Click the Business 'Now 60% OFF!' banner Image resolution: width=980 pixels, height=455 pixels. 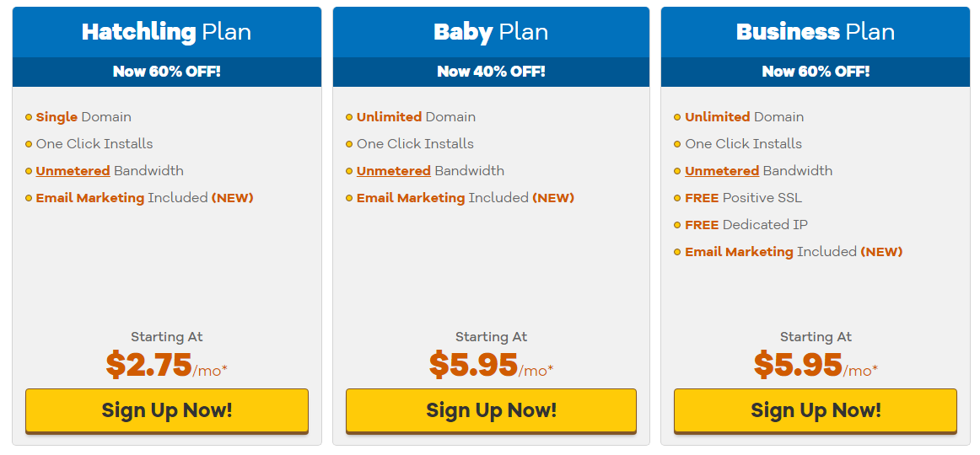815,72
